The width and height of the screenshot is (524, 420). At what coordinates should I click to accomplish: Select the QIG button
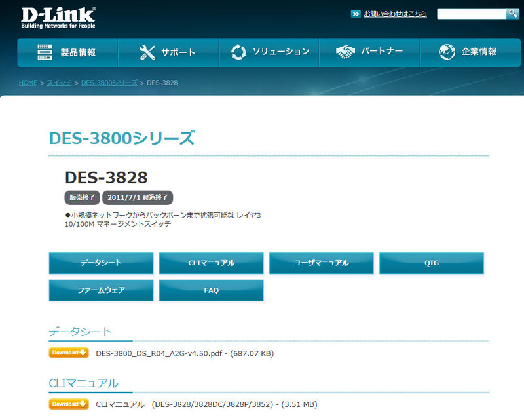click(431, 263)
